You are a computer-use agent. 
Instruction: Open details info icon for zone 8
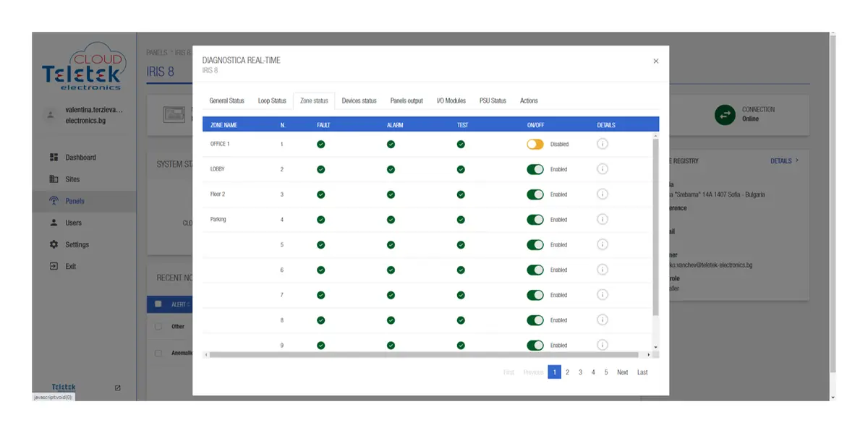point(602,320)
